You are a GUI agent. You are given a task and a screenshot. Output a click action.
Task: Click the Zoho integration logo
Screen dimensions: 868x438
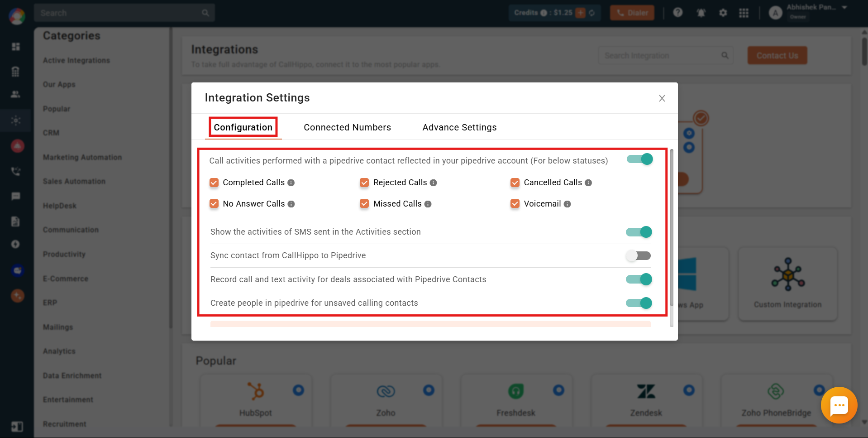pos(386,391)
